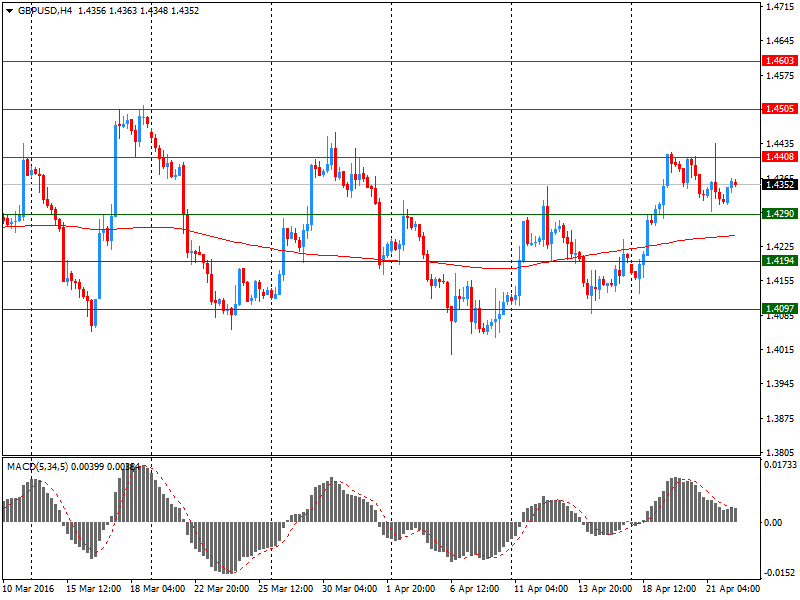Click the 1.3875 price scale value
This screenshot has width=800, height=600.
(780, 418)
